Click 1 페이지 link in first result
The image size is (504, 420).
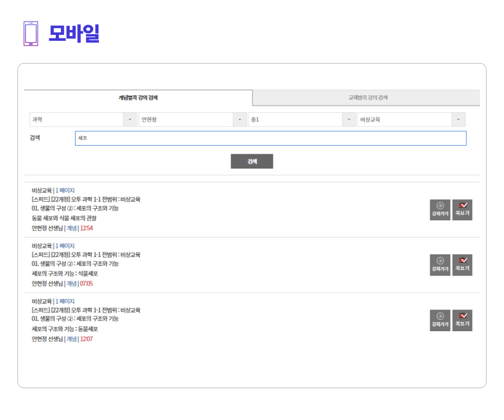(x=65, y=190)
